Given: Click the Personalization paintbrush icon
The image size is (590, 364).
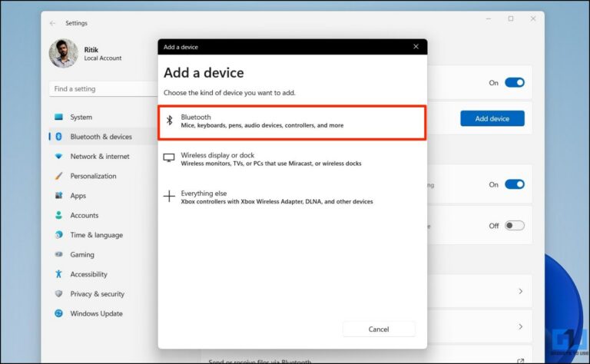Looking at the screenshot, I should 58,176.
